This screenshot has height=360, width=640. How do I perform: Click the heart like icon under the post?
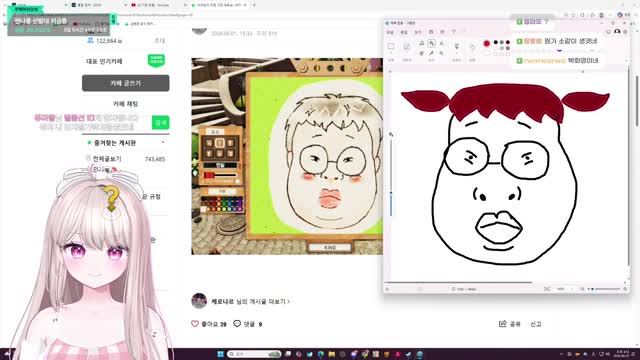195,324
